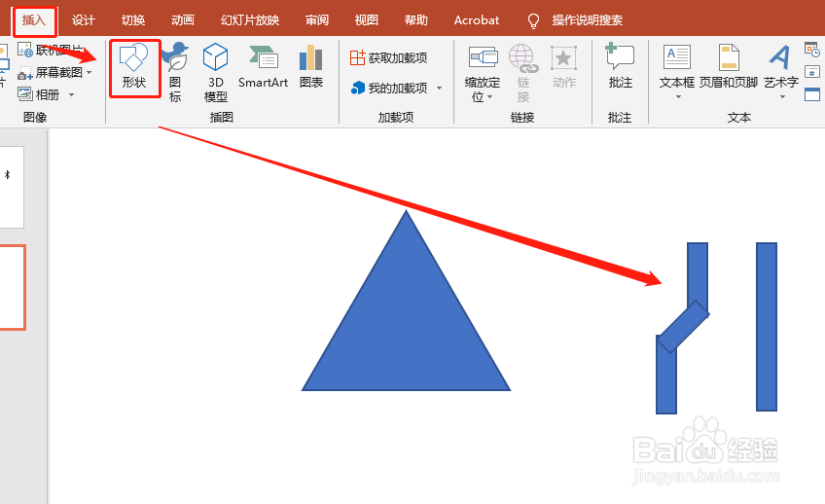Select the highlighted second slide thumbnail
Viewport: 825px width, 504px height.
click(x=12, y=287)
